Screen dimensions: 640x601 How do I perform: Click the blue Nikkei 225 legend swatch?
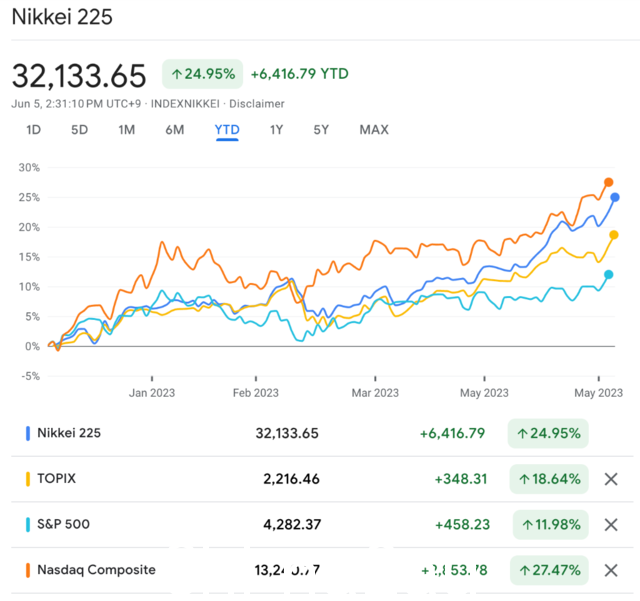(x=28, y=433)
